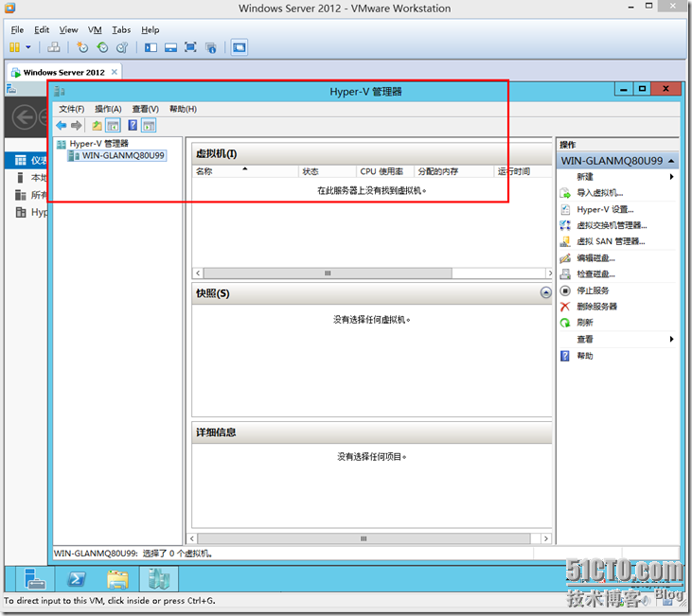
Task: Toggle the thumbnail bar icon
Action: [170, 47]
